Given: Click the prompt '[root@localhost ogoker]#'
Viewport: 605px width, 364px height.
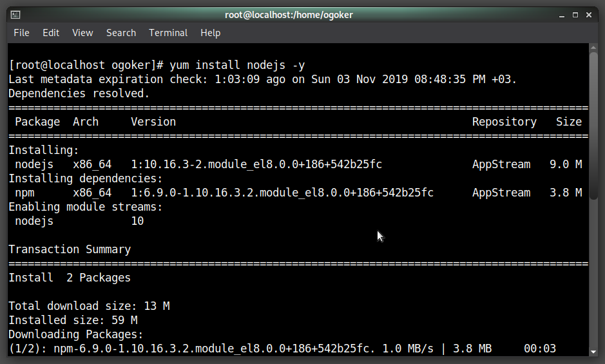Looking at the screenshot, I should click(86, 65).
